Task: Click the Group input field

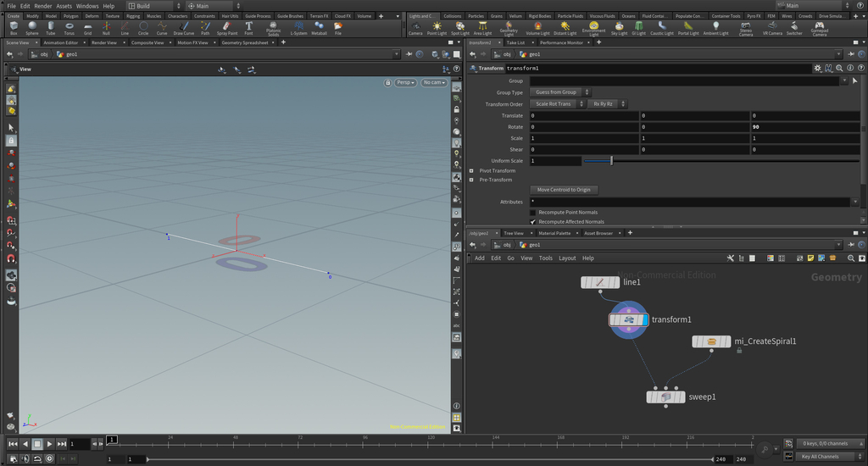Action: [x=685, y=80]
